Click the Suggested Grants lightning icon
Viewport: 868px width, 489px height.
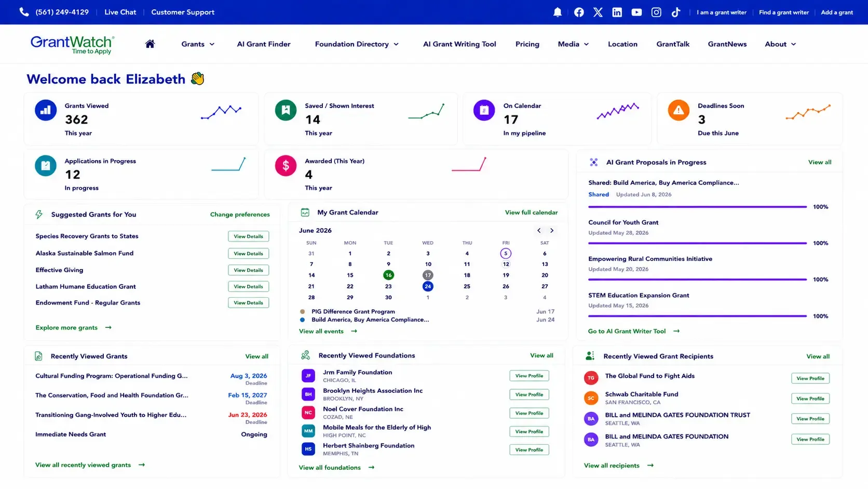pyautogui.click(x=39, y=214)
